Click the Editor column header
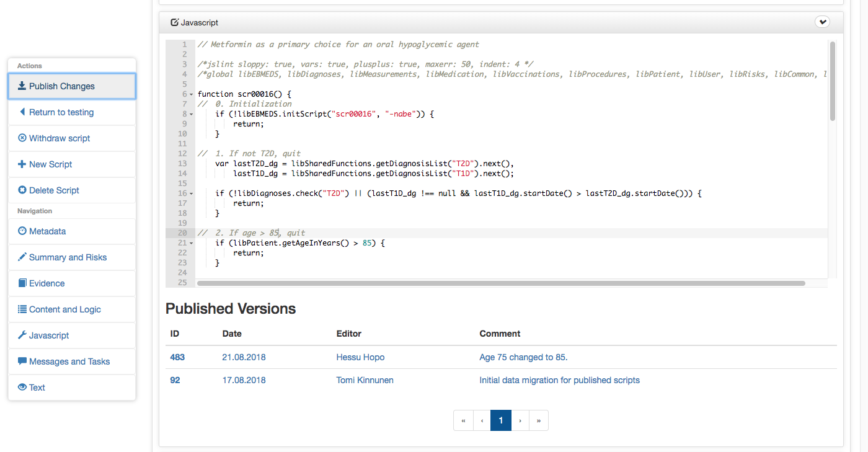Screen dimensions: 868x452 pyautogui.click(x=348, y=334)
